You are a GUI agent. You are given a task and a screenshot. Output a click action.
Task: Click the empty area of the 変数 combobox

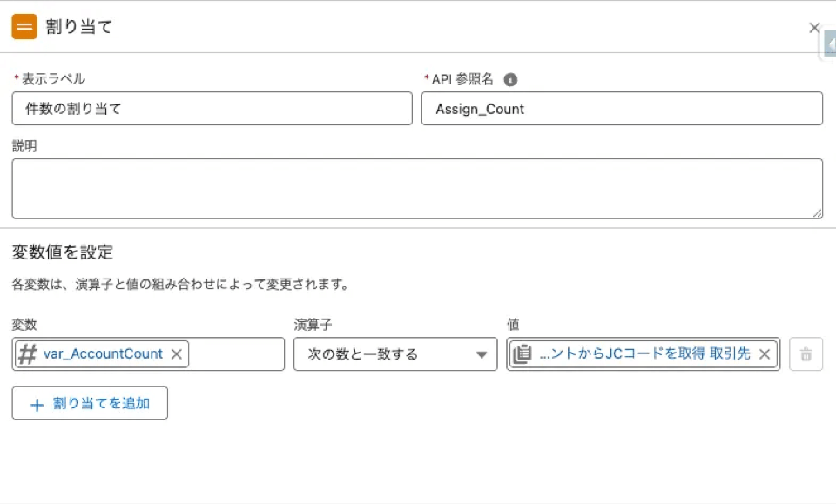click(237, 353)
